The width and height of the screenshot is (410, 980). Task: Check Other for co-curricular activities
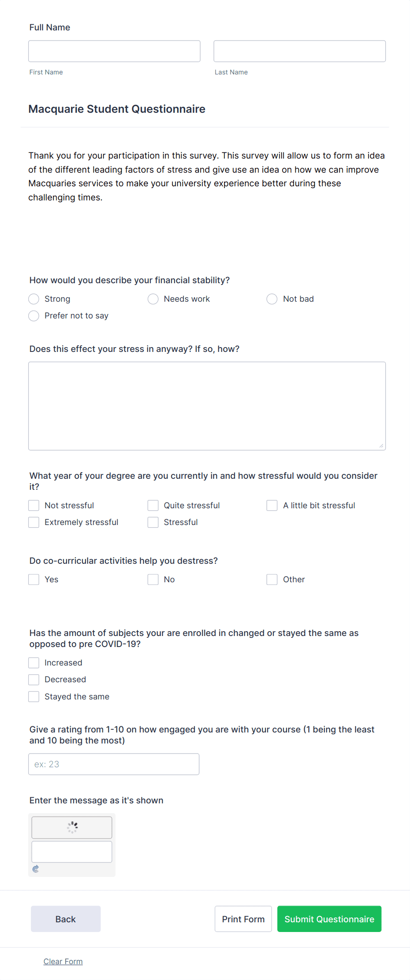point(272,579)
